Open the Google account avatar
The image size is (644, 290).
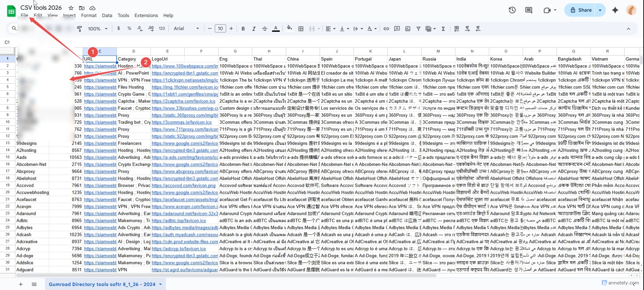[x=631, y=10]
